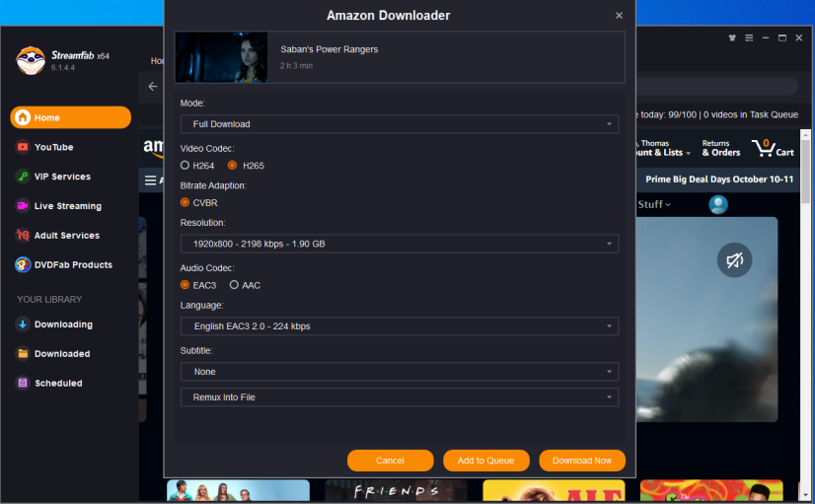Open the Mode dropdown showing Full Download

coord(400,124)
